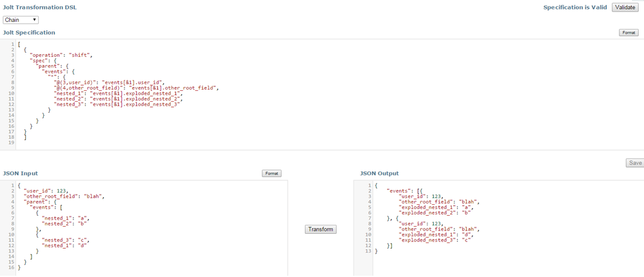The image size is (644, 277).
Task: Click line number 1 in Jolt Specification gutter
Action: click(x=13, y=44)
